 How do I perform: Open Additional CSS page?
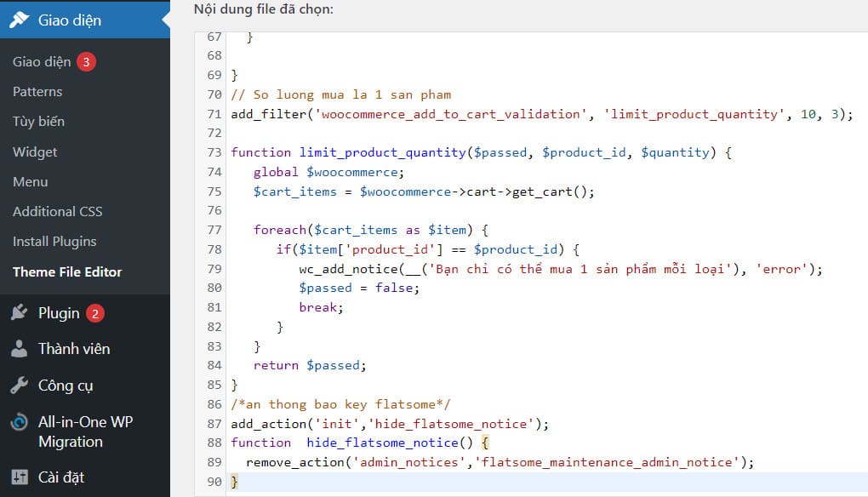[57, 212]
